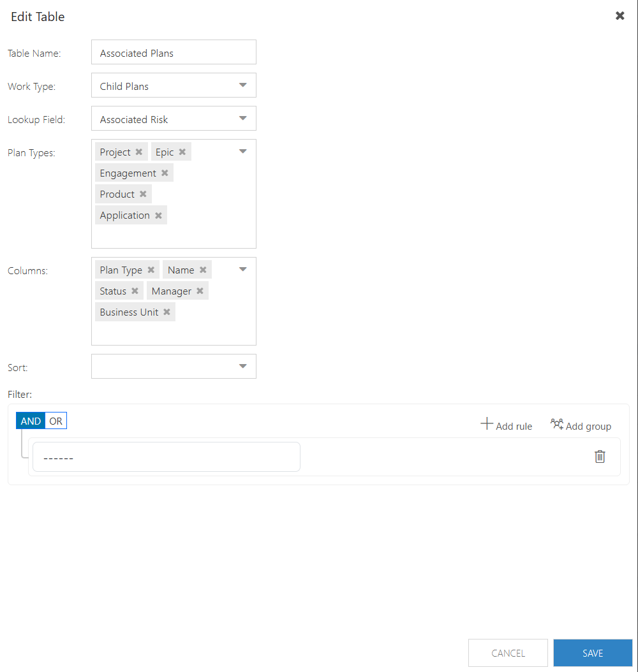Screen dimensions: 638x672
Task: Remove Engagement from Plan Types
Action: click(x=165, y=173)
